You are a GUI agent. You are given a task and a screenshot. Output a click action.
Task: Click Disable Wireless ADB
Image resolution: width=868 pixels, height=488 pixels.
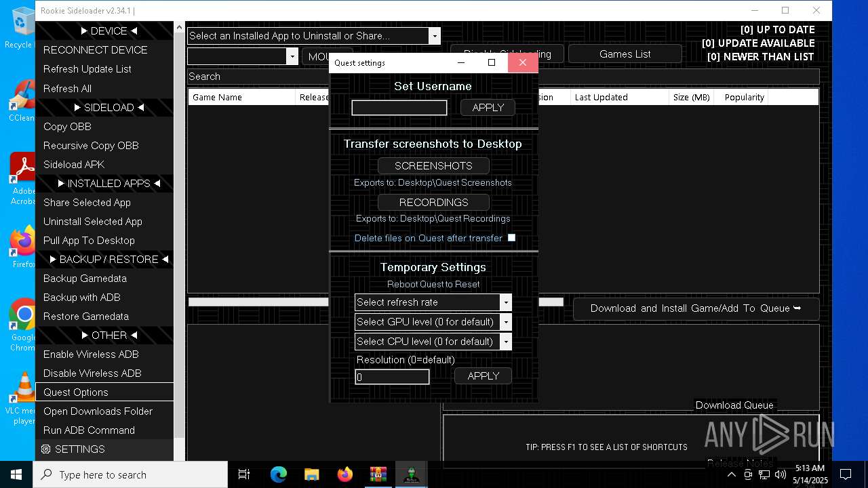point(104,373)
